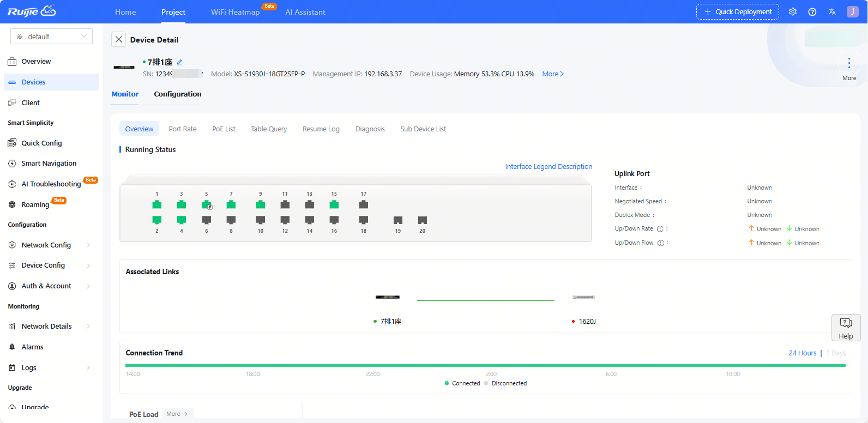The image size is (868, 423).
Task: Click the Quick Deployment button
Action: tap(737, 12)
